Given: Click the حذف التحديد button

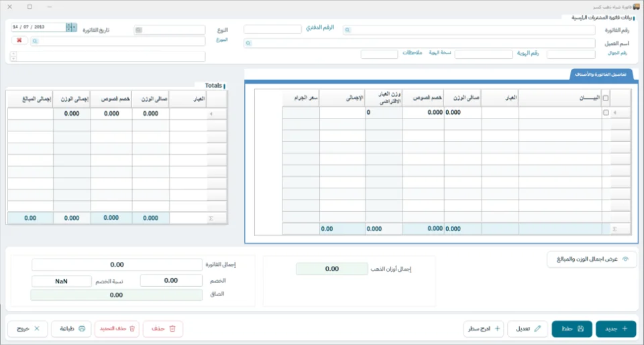Looking at the screenshot, I should pyautogui.click(x=117, y=329).
